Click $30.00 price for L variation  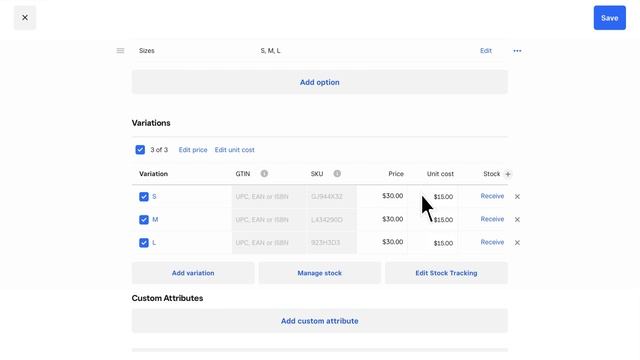click(x=392, y=242)
